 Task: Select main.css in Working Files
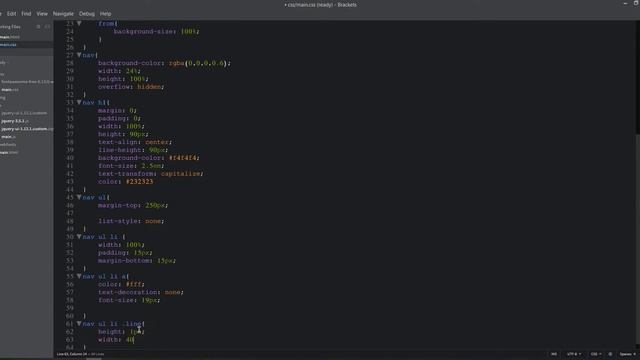pyautogui.click(x=8, y=45)
